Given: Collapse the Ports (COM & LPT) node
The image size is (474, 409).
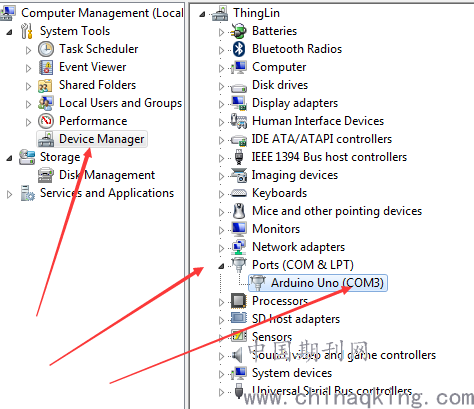Looking at the screenshot, I should tap(221, 266).
